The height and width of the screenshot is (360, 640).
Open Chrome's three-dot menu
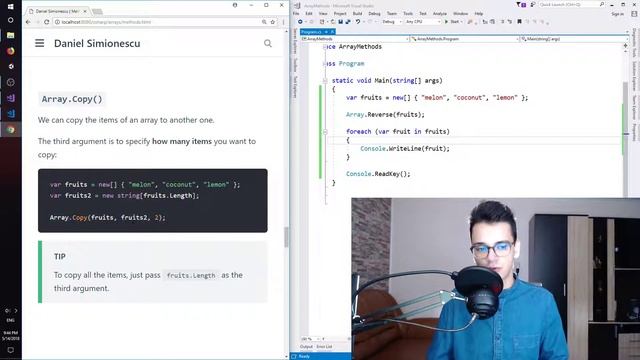click(x=283, y=22)
